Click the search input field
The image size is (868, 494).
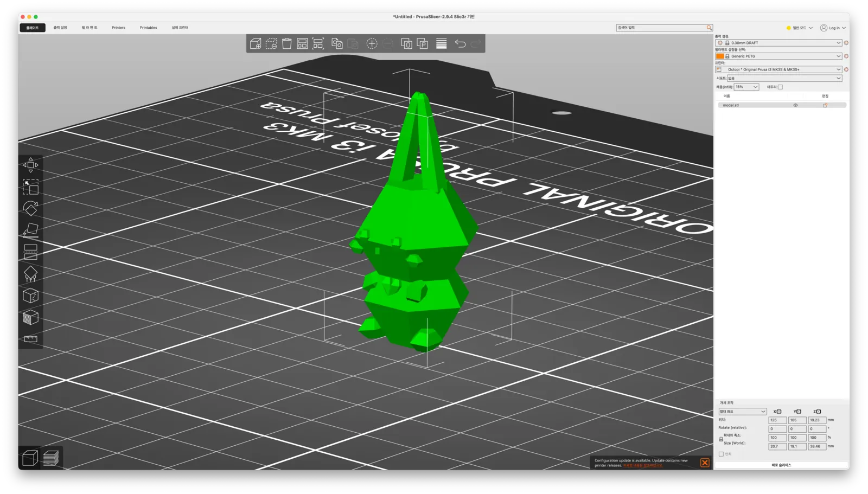[x=661, y=28]
